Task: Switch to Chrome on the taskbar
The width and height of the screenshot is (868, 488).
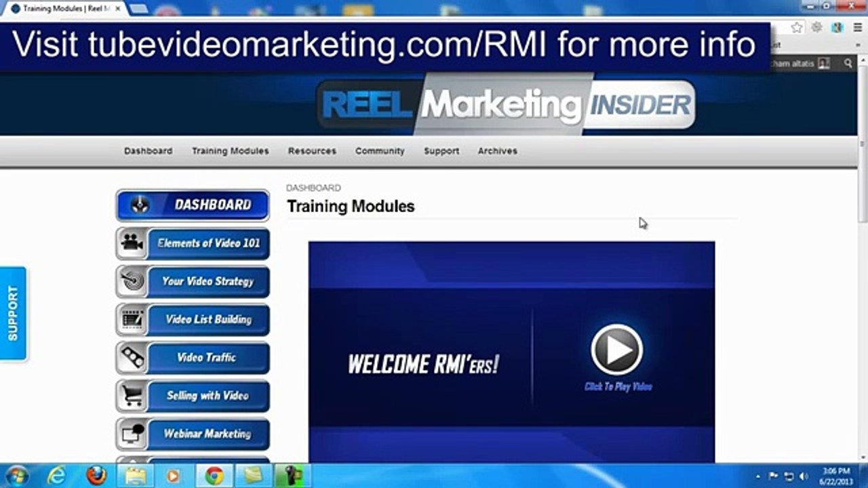Action: [214, 476]
